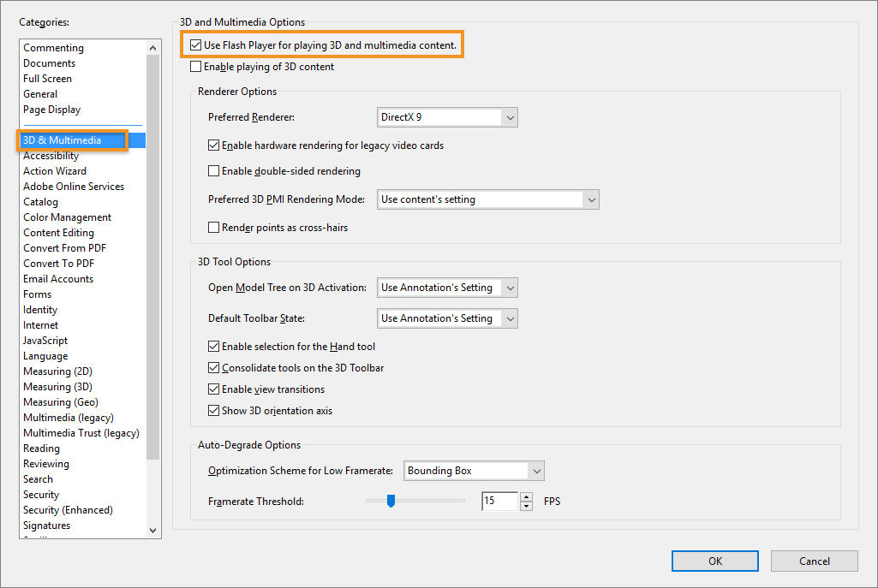
Task: Dismiss the dialog with Cancel
Action: (813, 561)
